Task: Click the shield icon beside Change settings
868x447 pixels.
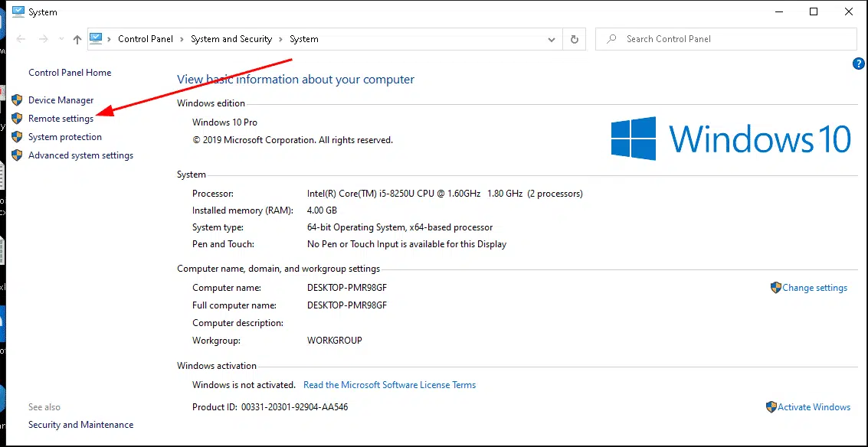Action: (x=775, y=288)
